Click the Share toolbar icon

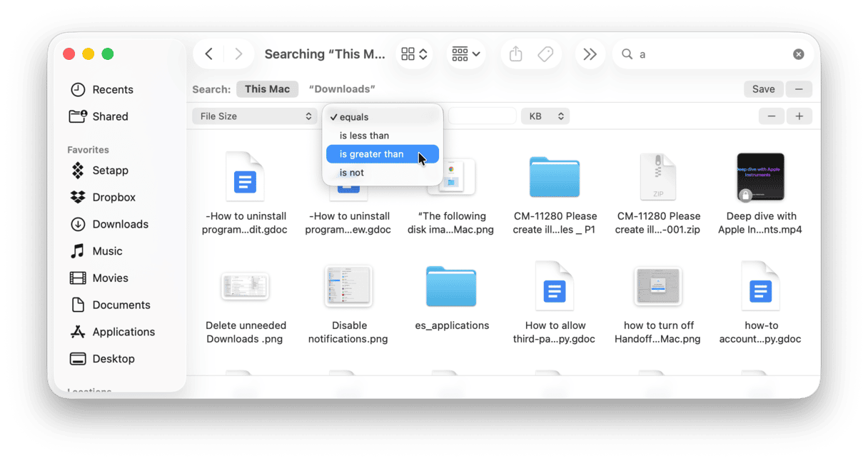[516, 54]
